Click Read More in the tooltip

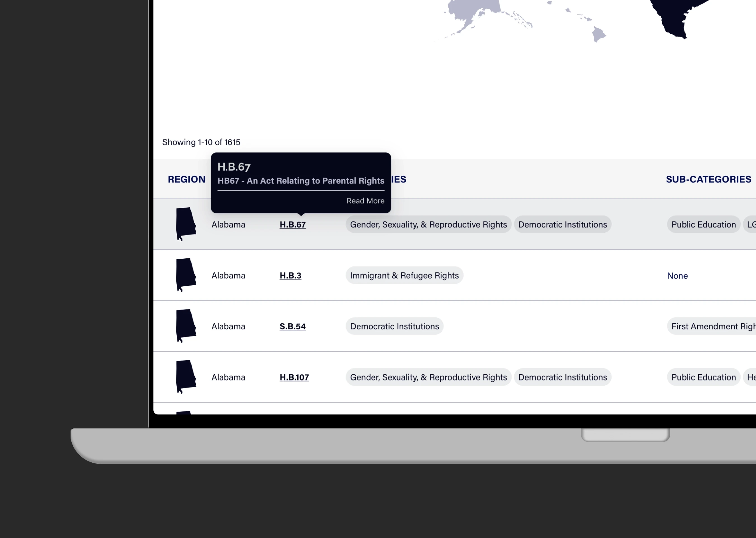click(365, 201)
